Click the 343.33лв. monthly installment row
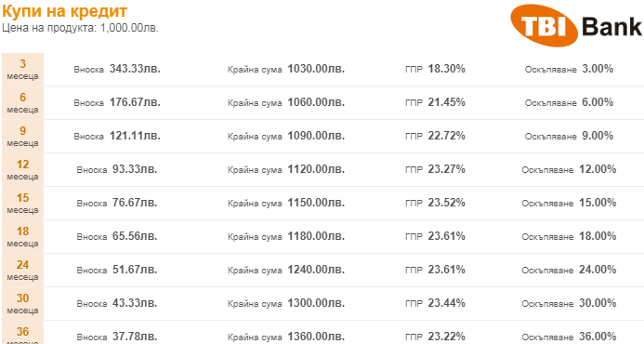The image size is (644, 344). pos(343,69)
